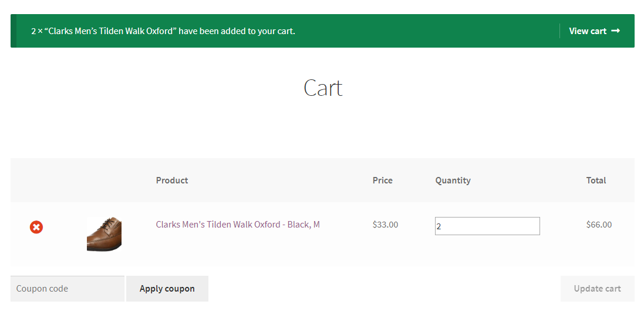Click the $33.00 unit price
Image resolution: width=644 pixels, height=331 pixels.
(385, 225)
